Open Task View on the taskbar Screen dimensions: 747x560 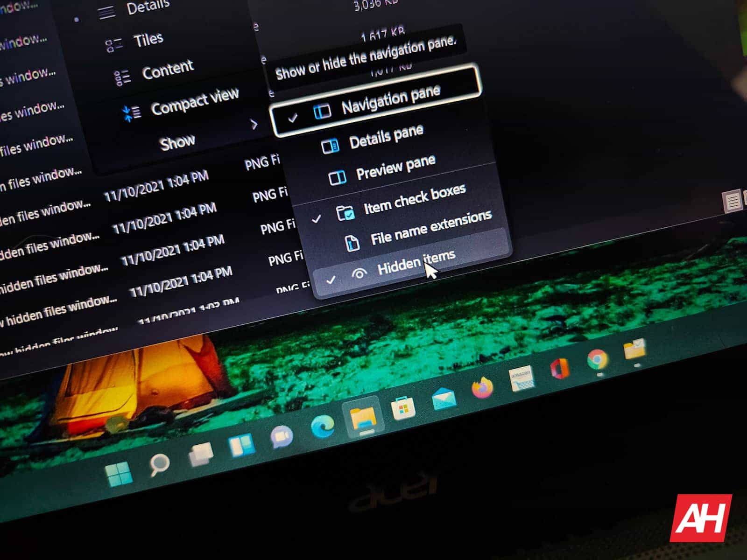(x=201, y=454)
